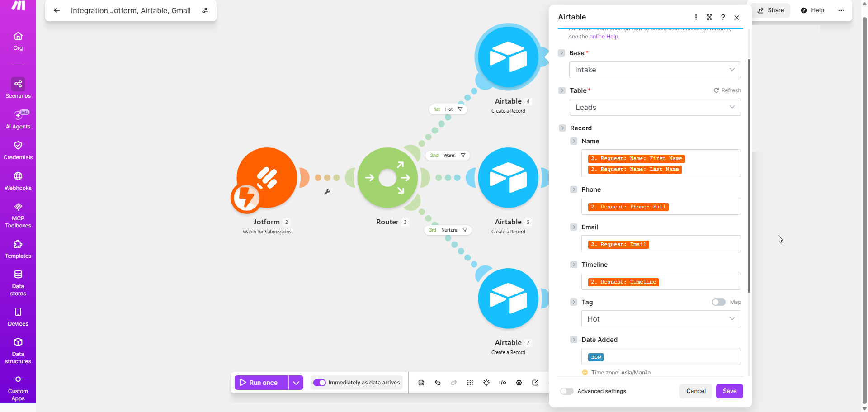Viewport: 868px width, 412px height.
Task: Open Airtable panel help question mark
Action: pyautogui.click(x=723, y=17)
